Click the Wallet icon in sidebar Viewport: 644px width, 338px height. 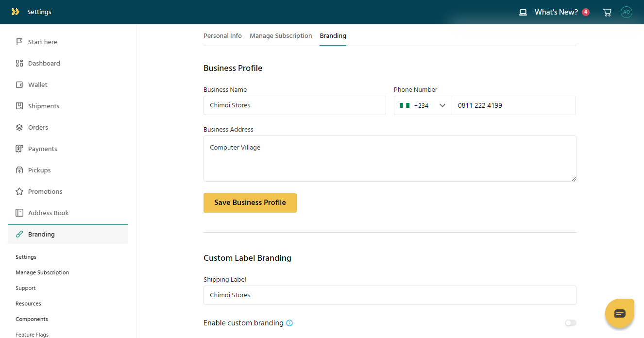pos(19,84)
